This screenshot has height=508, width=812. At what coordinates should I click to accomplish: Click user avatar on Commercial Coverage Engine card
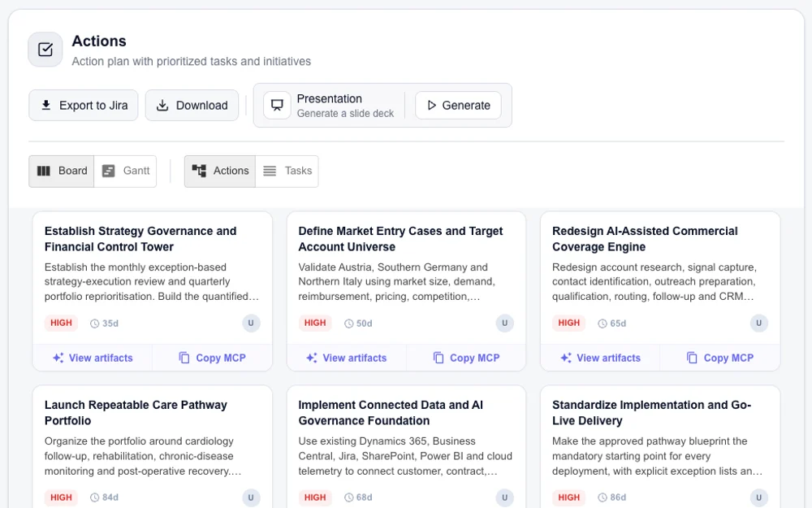tap(759, 323)
